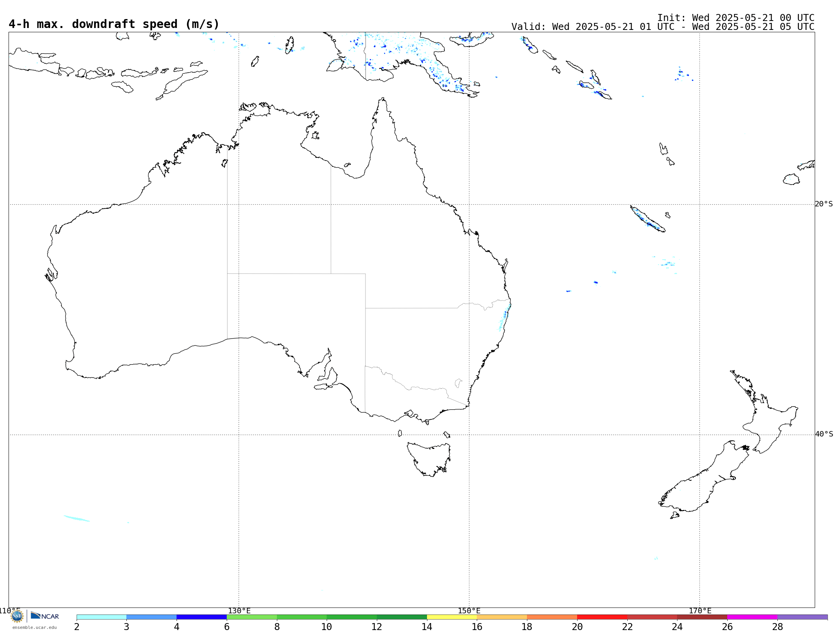Click the New Caledonia island downdraft area

tap(647, 219)
